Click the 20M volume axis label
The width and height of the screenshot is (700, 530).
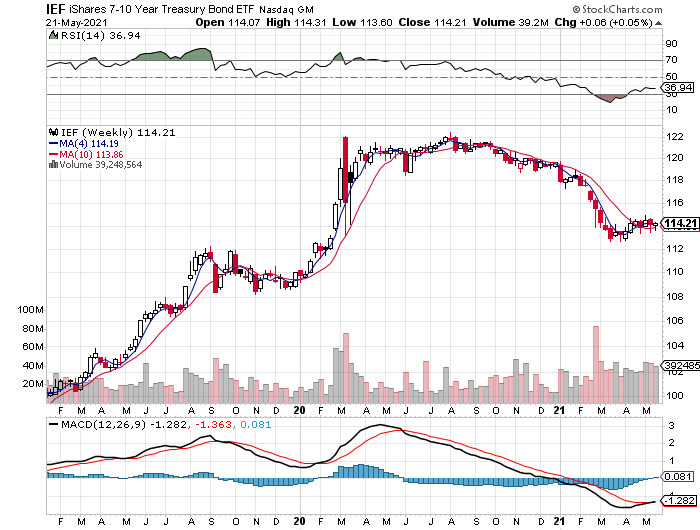pos(33,384)
